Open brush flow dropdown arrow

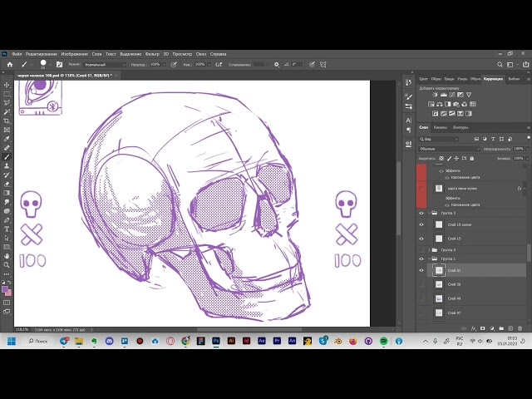tap(209, 65)
